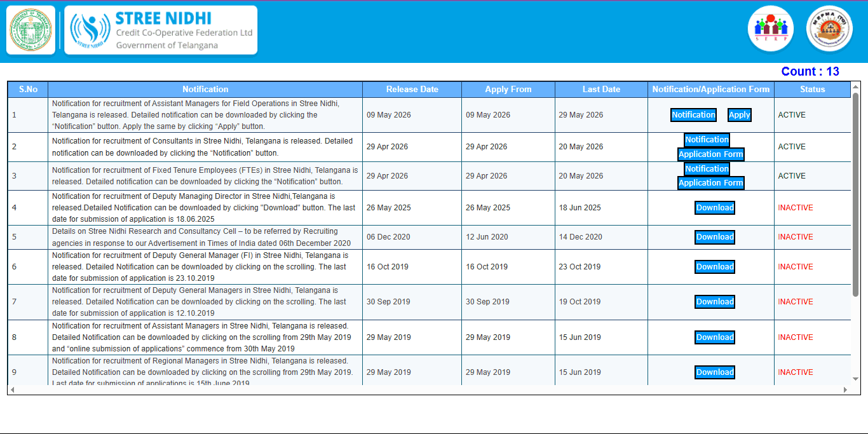Click the Telangana government emblem logo
Image resolution: width=868 pixels, height=434 pixels.
click(x=31, y=30)
